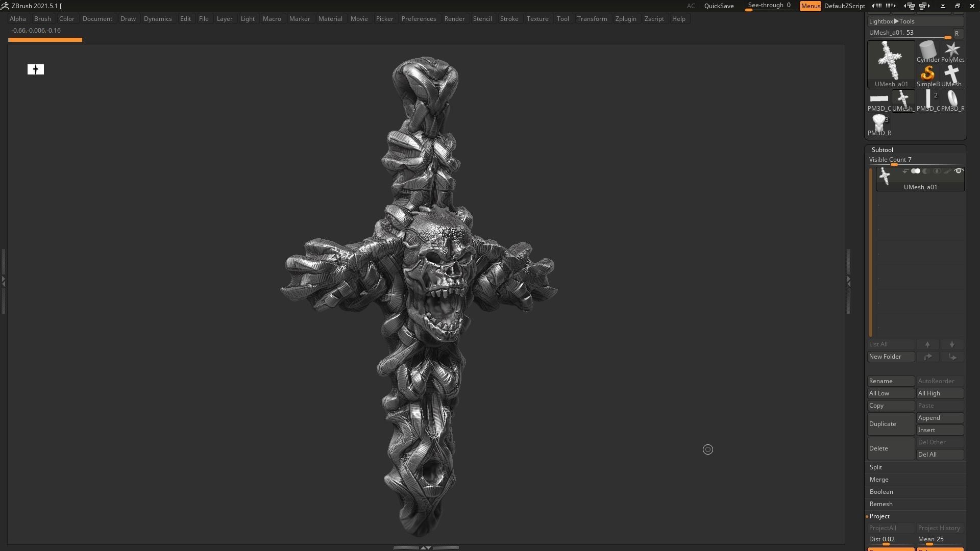Toggle the eye visibility of UMesh_a01 subtool
Screen dimensions: 980x551
(x=959, y=171)
